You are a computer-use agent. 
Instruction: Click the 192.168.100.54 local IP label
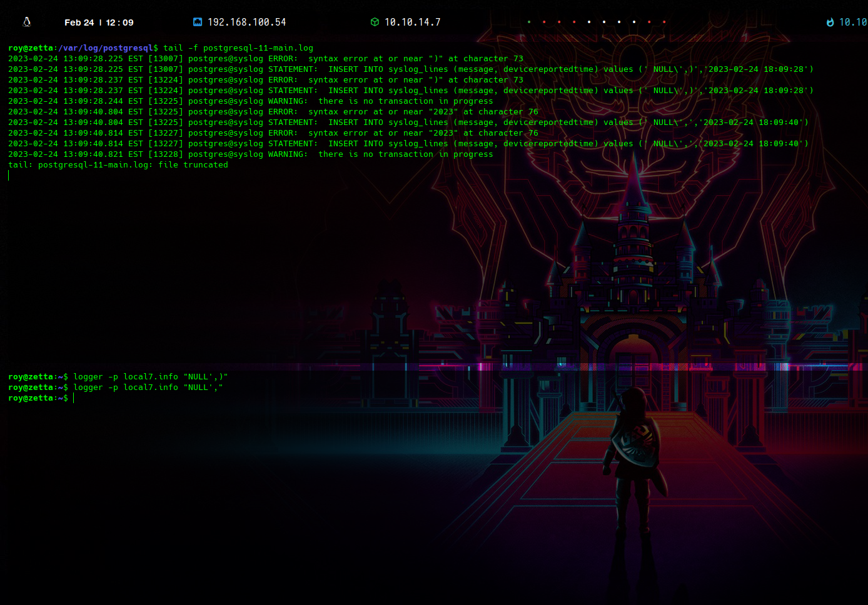tap(246, 22)
